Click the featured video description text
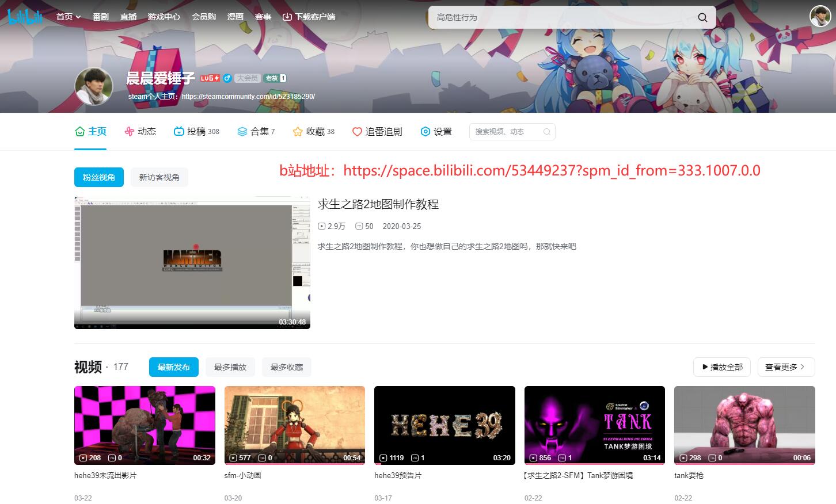 (447, 246)
